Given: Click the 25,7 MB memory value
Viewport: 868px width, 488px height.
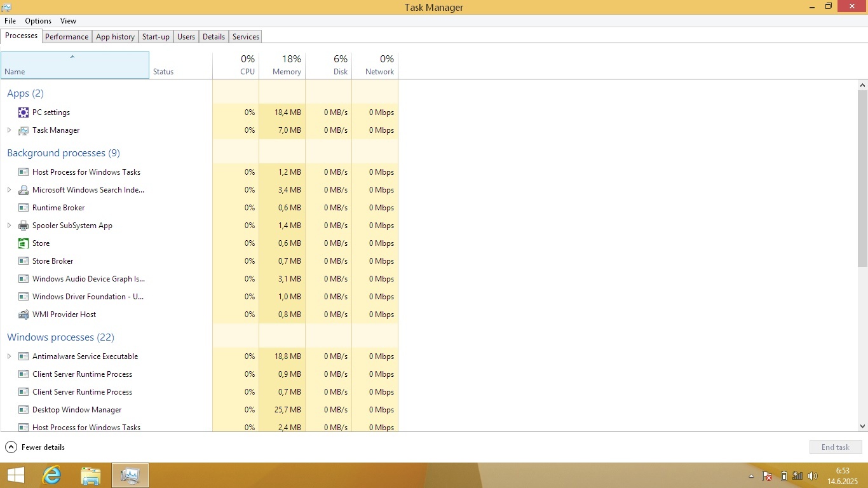Looking at the screenshot, I should click(288, 410).
